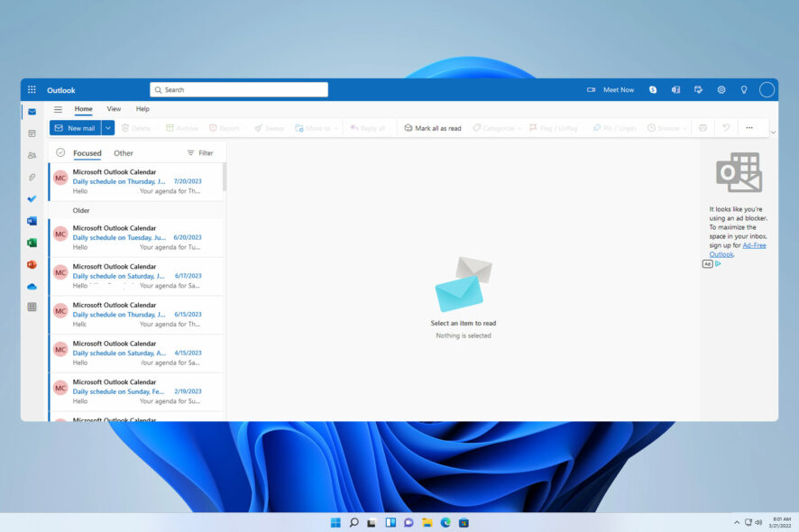Screen dimensions: 799x532
Task: Start a Meet Now session
Action: (x=613, y=89)
